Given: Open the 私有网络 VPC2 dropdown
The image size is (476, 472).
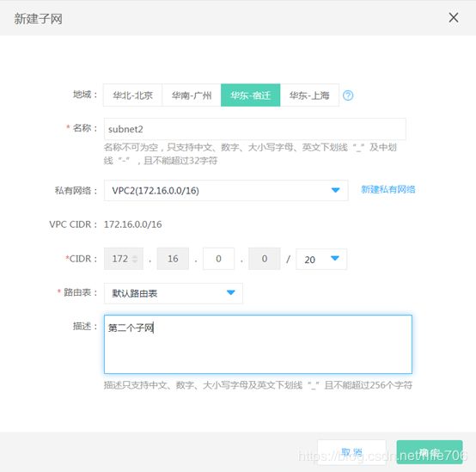Looking at the screenshot, I should pyautogui.click(x=226, y=191).
